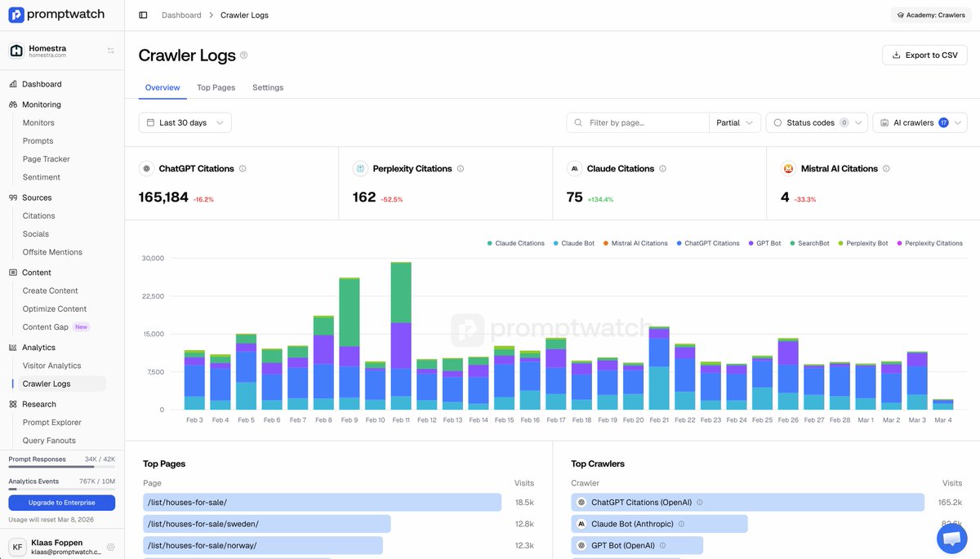Open the Last 30 days date range dropdown
The height and width of the screenshot is (559, 980).
pos(185,122)
